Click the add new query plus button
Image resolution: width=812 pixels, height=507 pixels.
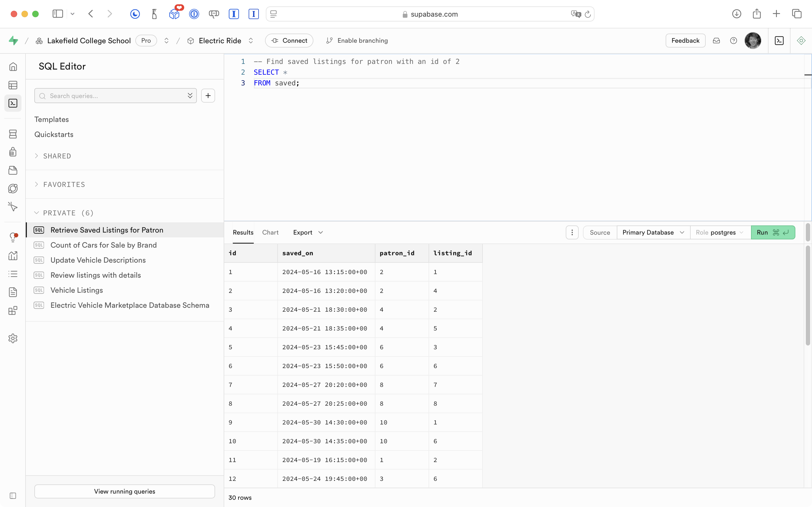click(x=208, y=96)
